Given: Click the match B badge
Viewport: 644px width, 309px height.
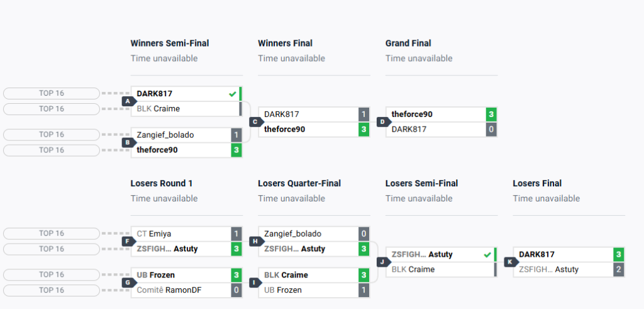Looking at the screenshot, I should pos(128,142).
